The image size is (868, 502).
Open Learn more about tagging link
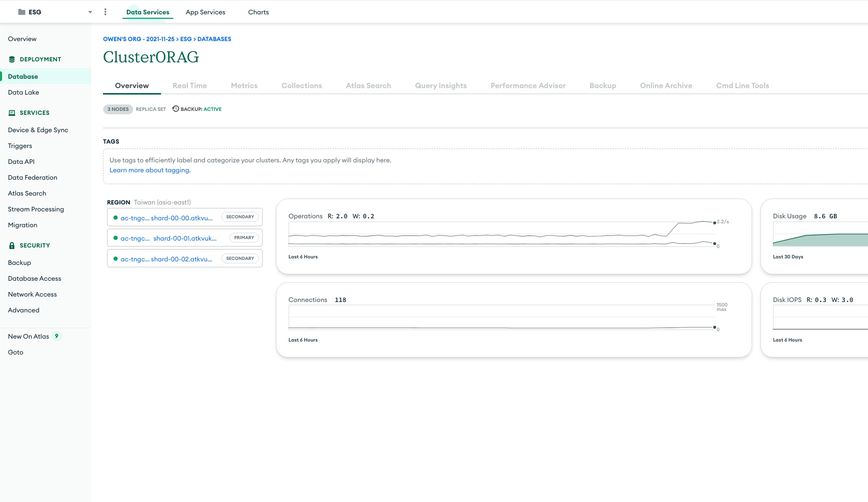(150, 170)
